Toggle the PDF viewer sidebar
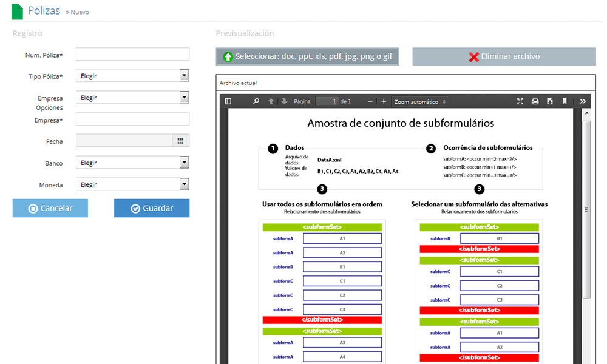Image resolution: width=607 pixels, height=364 pixels. (x=228, y=101)
